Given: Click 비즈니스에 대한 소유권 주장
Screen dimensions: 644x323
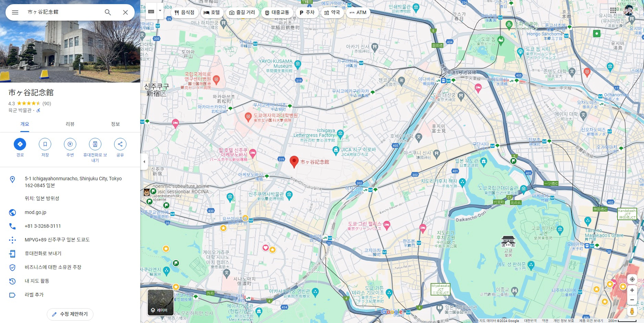Looking at the screenshot, I should (70, 267).
